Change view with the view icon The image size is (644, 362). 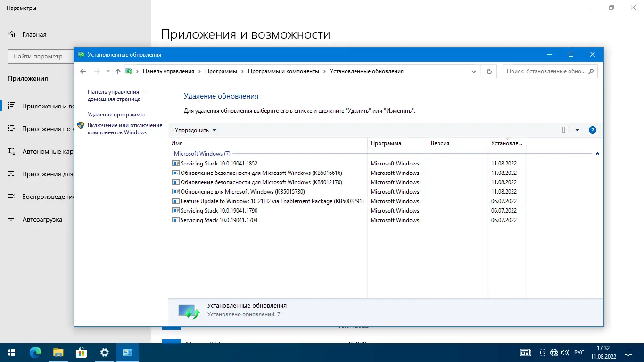[566, 130]
